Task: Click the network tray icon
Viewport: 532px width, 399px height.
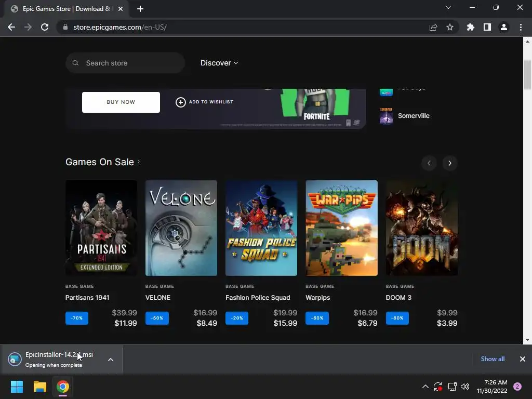Action: (x=453, y=387)
